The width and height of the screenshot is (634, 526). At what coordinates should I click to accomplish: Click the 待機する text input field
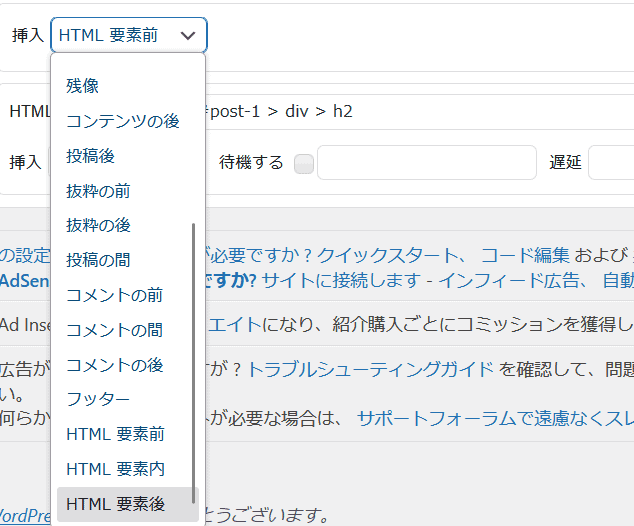tap(424, 163)
